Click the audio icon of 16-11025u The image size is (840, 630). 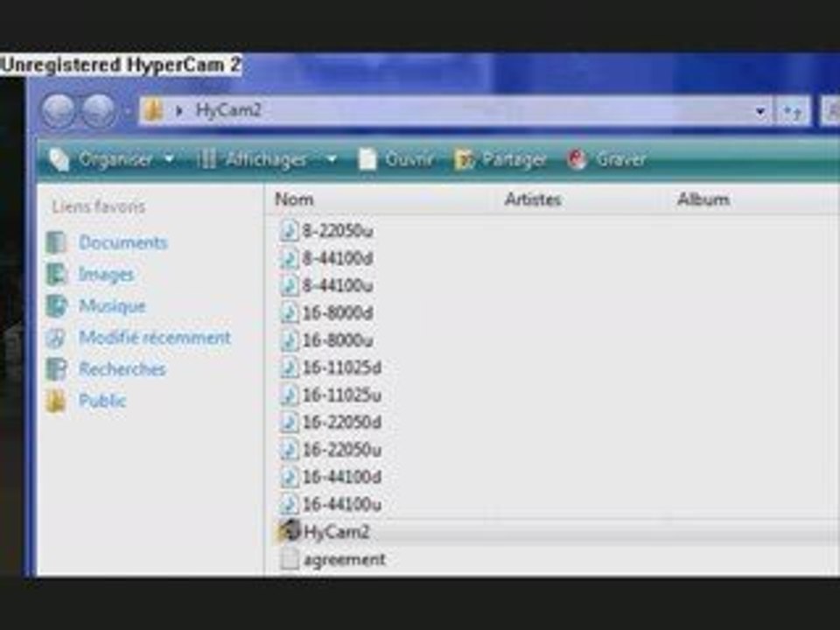click(x=290, y=395)
